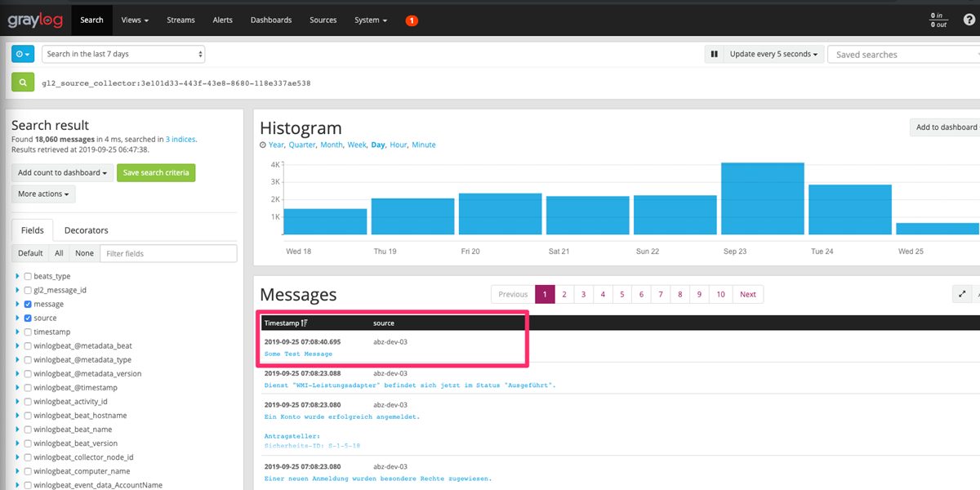Expand messages table to full width
The height and width of the screenshot is (490, 980).
pyautogui.click(x=962, y=294)
